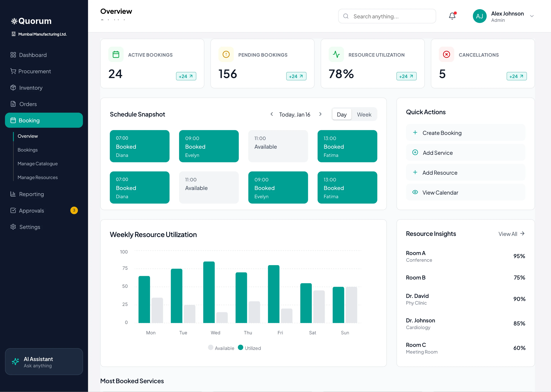Click the Wed utilized bar in chart
This screenshot has width=551, height=392.
click(x=209, y=292)
